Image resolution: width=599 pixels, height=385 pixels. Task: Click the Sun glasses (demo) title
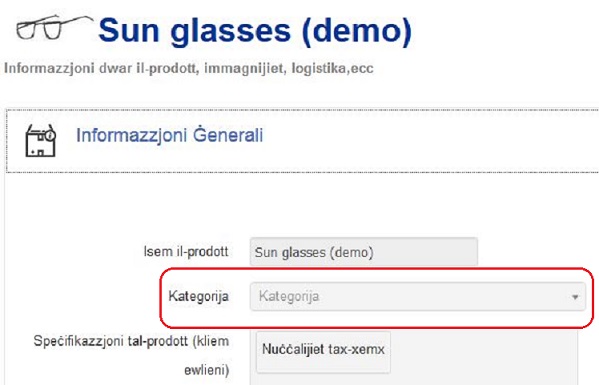click(255, 31)
